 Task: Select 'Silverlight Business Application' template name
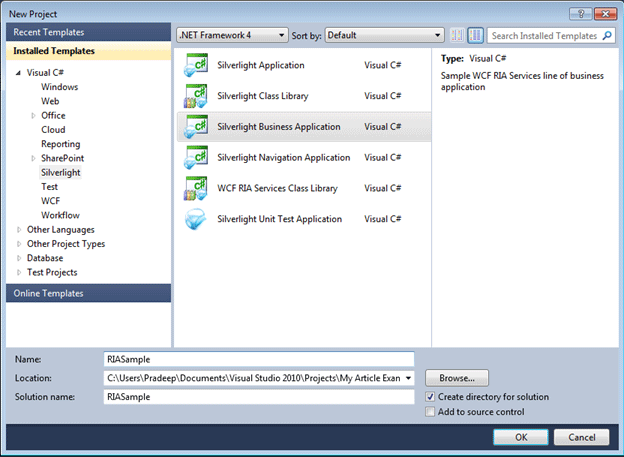tap(279, 127)
